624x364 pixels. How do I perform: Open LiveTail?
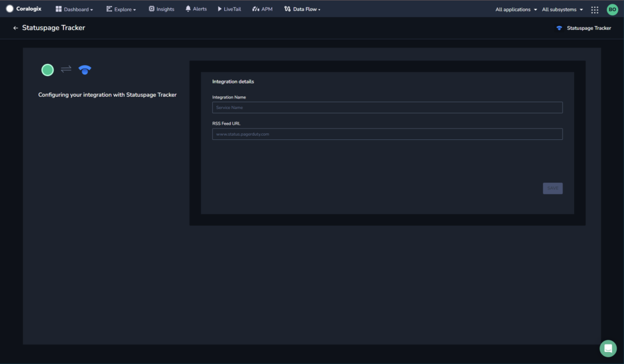coord(229,9)
